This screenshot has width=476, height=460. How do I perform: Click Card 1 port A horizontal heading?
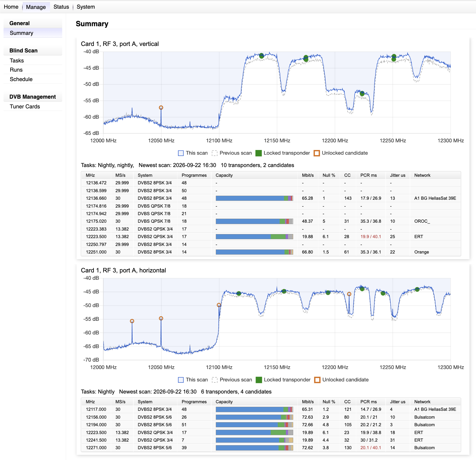click(x=123, y=270)
